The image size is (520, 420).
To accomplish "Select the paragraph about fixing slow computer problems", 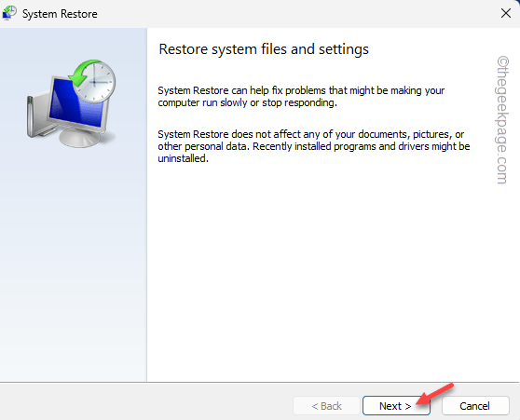I will point(301,97).
